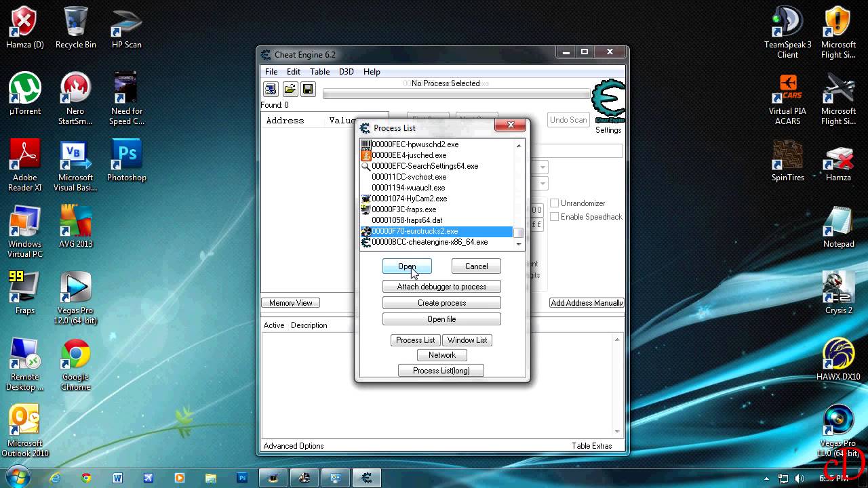
Task: Click the Open file button
Action: [x=441, y=319]
